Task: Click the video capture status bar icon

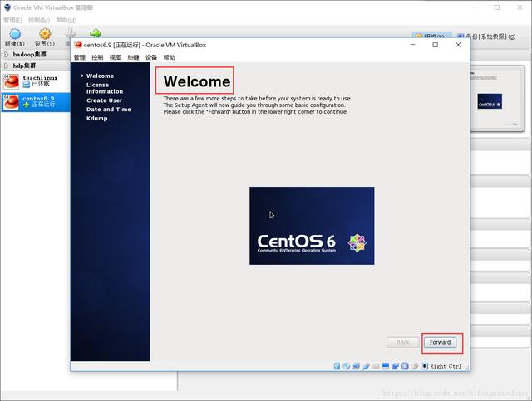Action: point(396,366)
